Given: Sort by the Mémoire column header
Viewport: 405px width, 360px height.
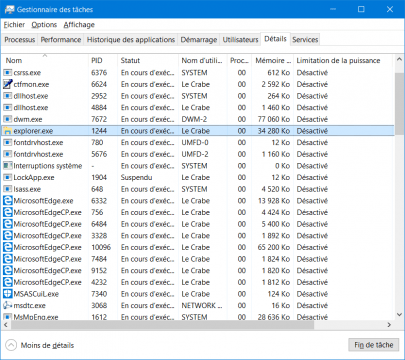Looking at the screenshot, I should pyautogui.click(x=272, y=60).
